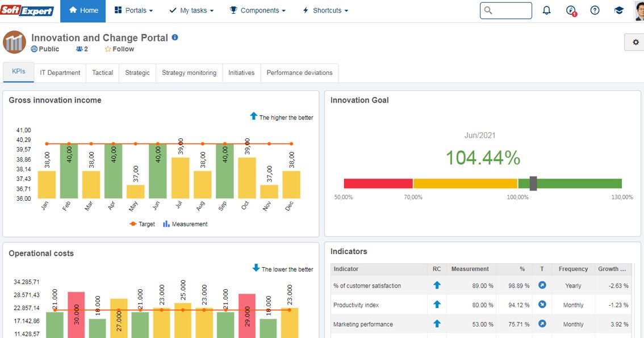Image resolution: width=644 pixels, height=338 pixels.
Task: Click RC up arrow for Productivity index
Action: tap(437, 305)
